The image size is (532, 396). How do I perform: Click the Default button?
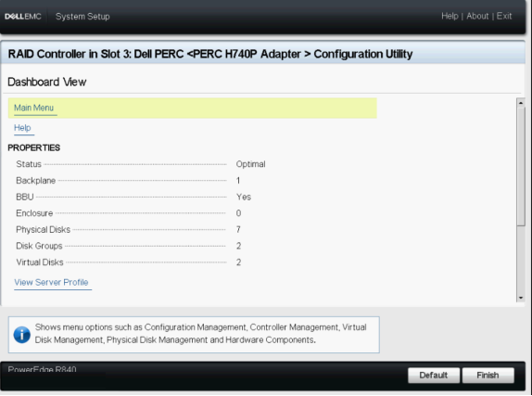point(434,376)
